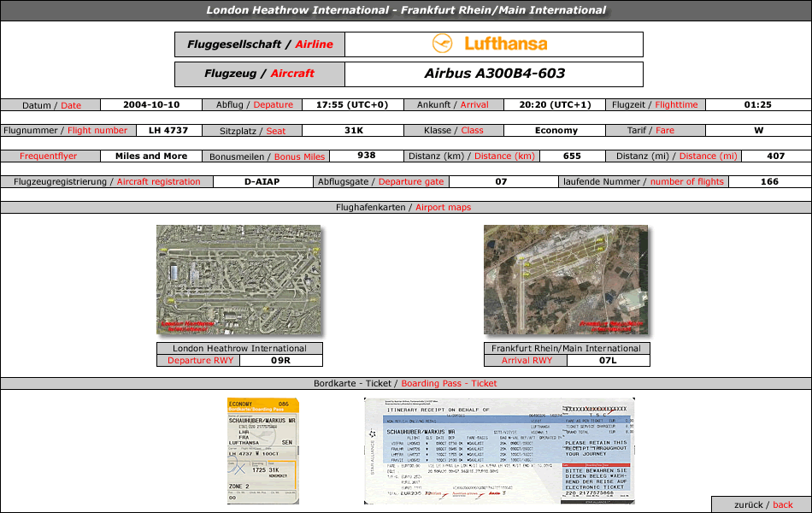Select the aircraft name Airbus A300B4-603
Image resolution: width=812 pixels, height=513 pixels.
(495, 74)
